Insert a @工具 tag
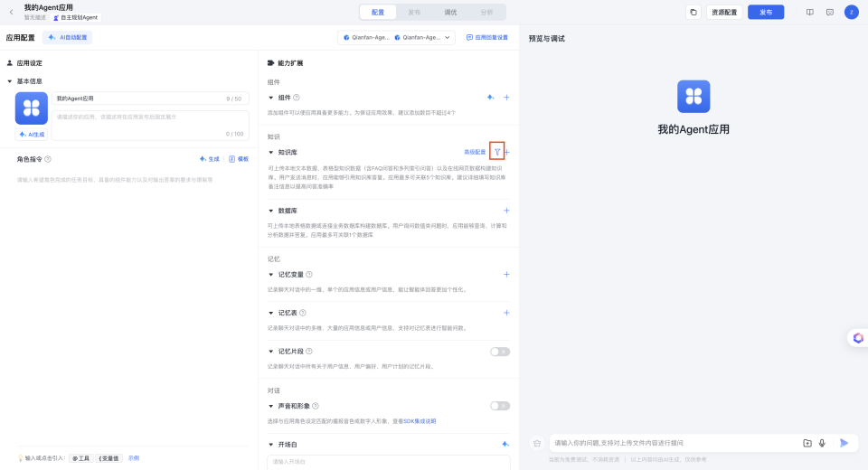The image size is (868, 470). [80, 458]
